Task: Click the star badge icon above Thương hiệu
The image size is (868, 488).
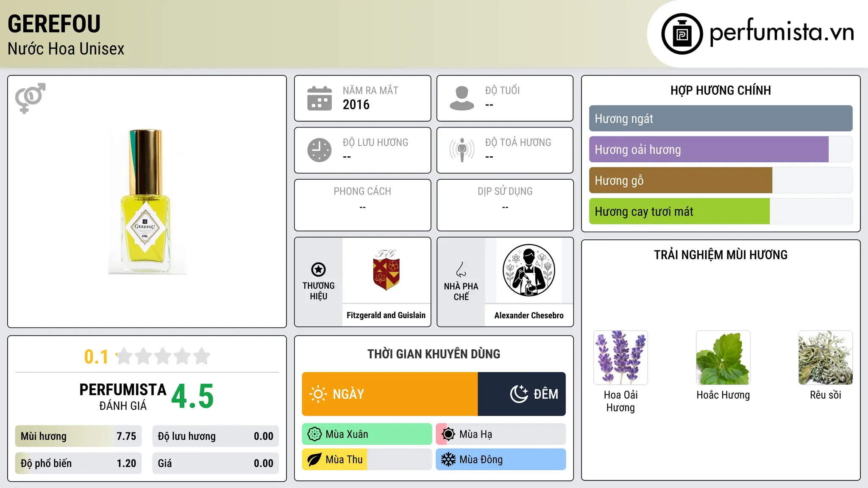Action: pos(318,269)
